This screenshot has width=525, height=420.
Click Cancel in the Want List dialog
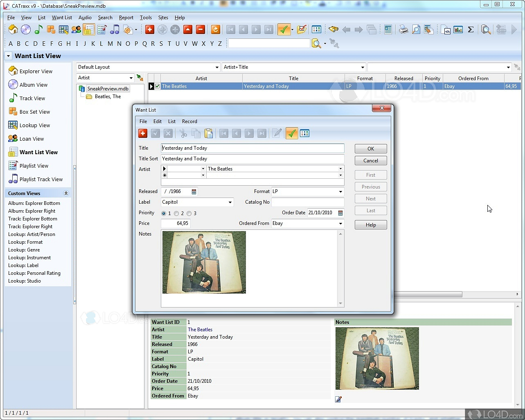[x=371, y=161]
